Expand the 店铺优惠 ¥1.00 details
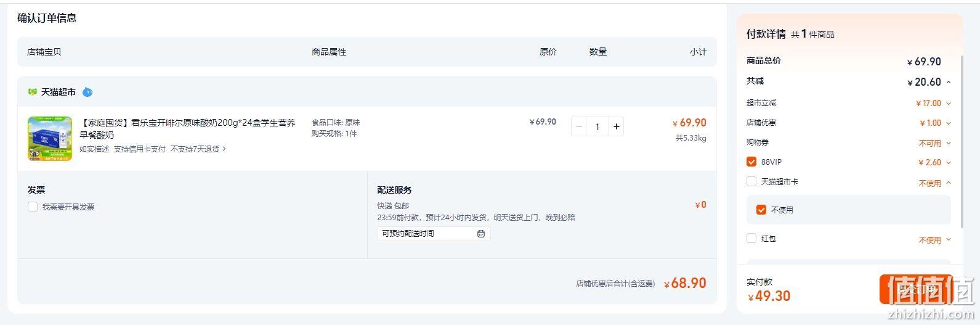 pyautogui.click(x=949, y=123)
